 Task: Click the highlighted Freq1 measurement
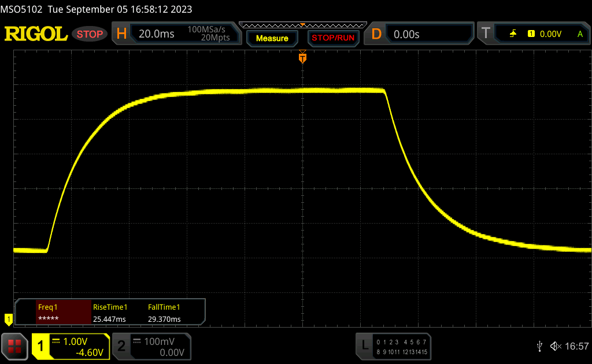tap(63, 313)
